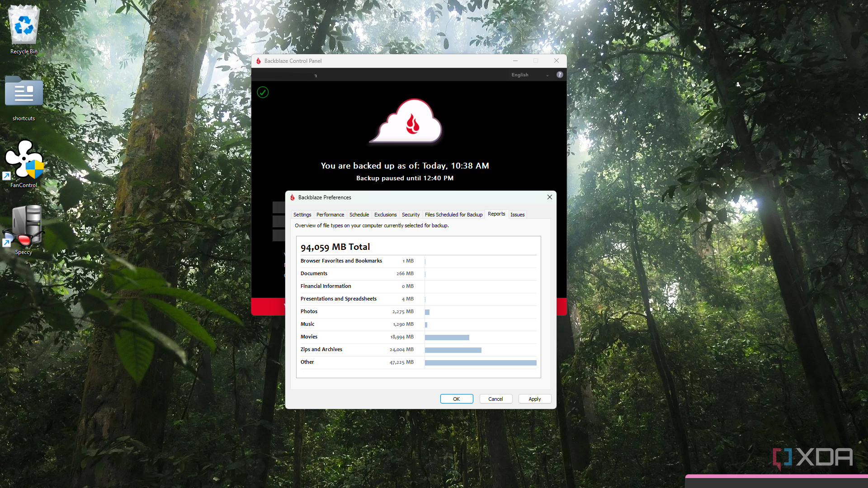Click the 47,225 MB value

pos(401,362)
